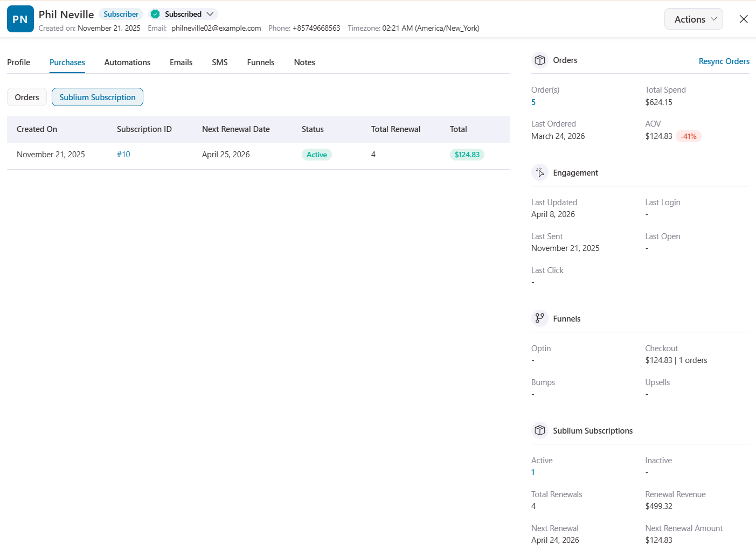Image resolution: width=756 pixels, height=558 pixels.
Task: Click the email address philneville02@example.com
Action: click(x=216, y=28)
